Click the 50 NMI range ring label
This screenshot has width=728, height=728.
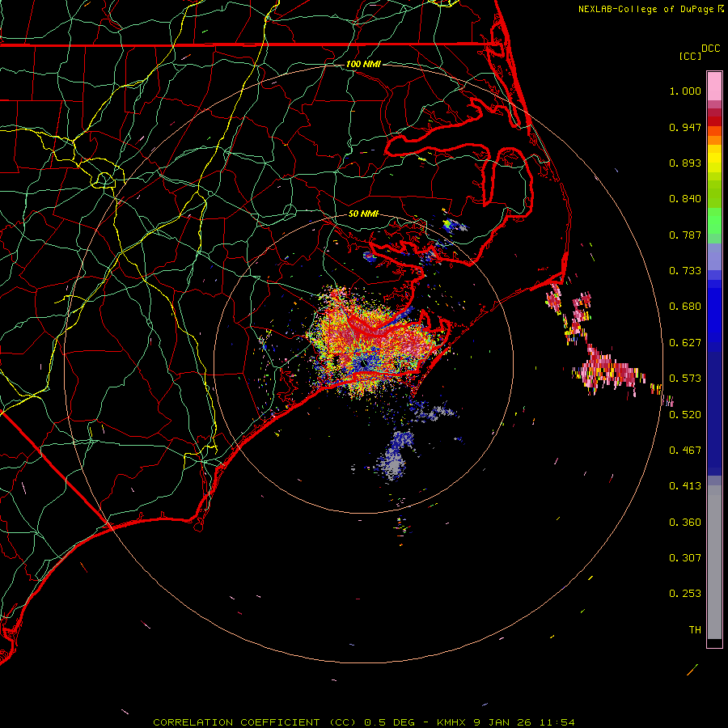[x=363, y=214]
